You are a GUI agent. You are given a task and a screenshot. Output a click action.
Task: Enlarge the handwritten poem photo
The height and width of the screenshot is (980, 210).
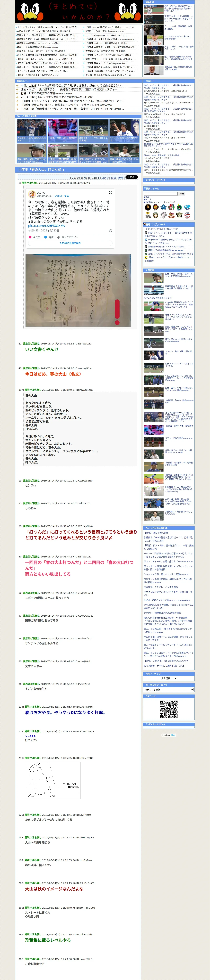78,290
